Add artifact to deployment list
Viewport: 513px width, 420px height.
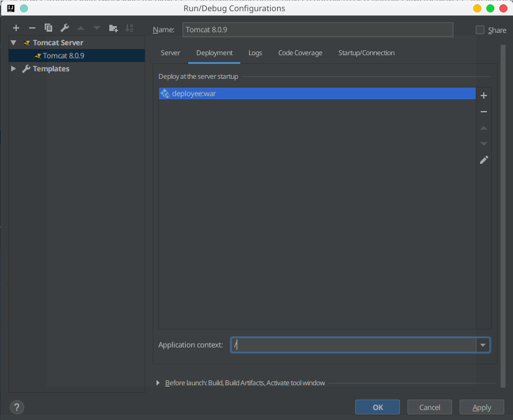click(484, 96)
